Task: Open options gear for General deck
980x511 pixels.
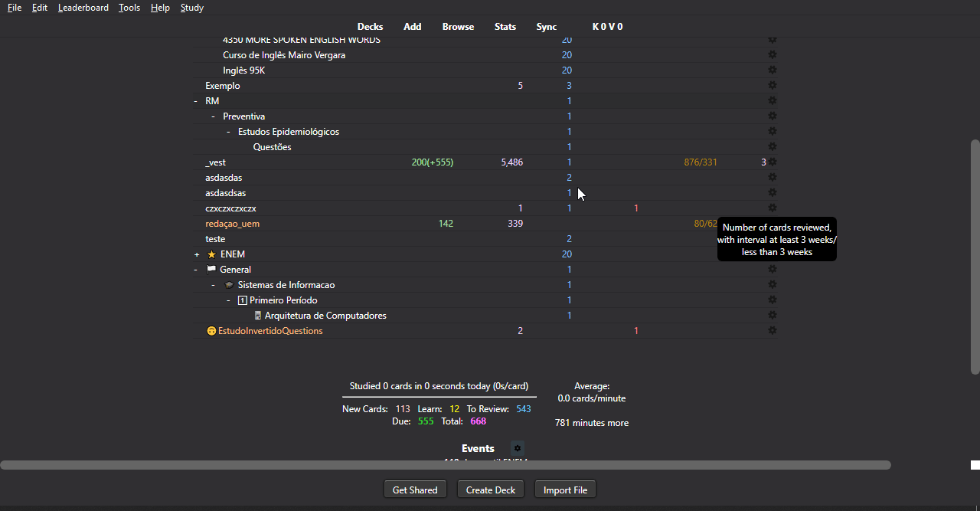Action: pos(773,270)
